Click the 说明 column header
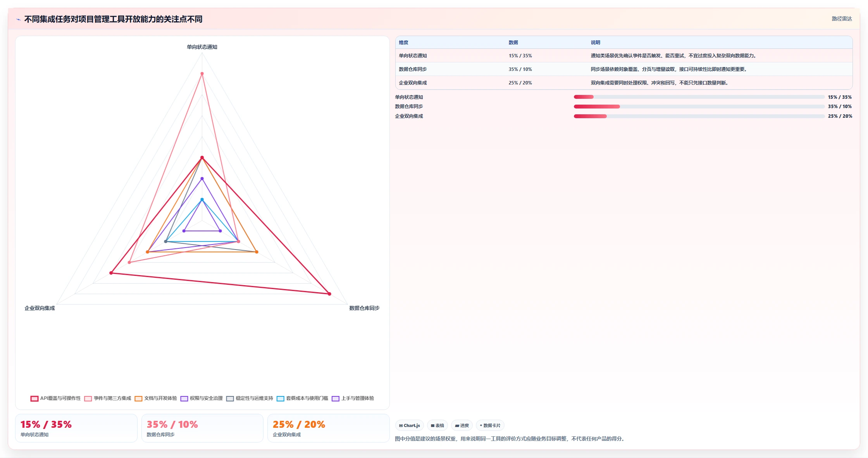868x458 pixels. point(596,43)
